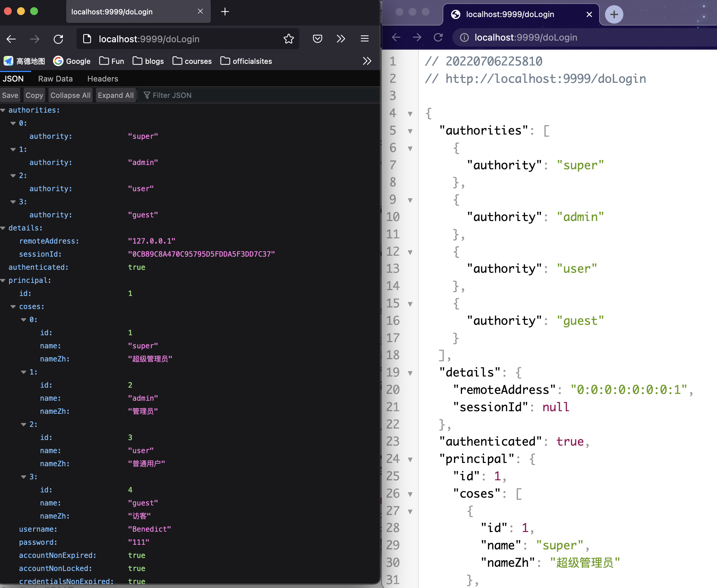Open the officialsites bookmarks folder
Image resolution: width=717 pixels, height=588 pixels.
246,61
